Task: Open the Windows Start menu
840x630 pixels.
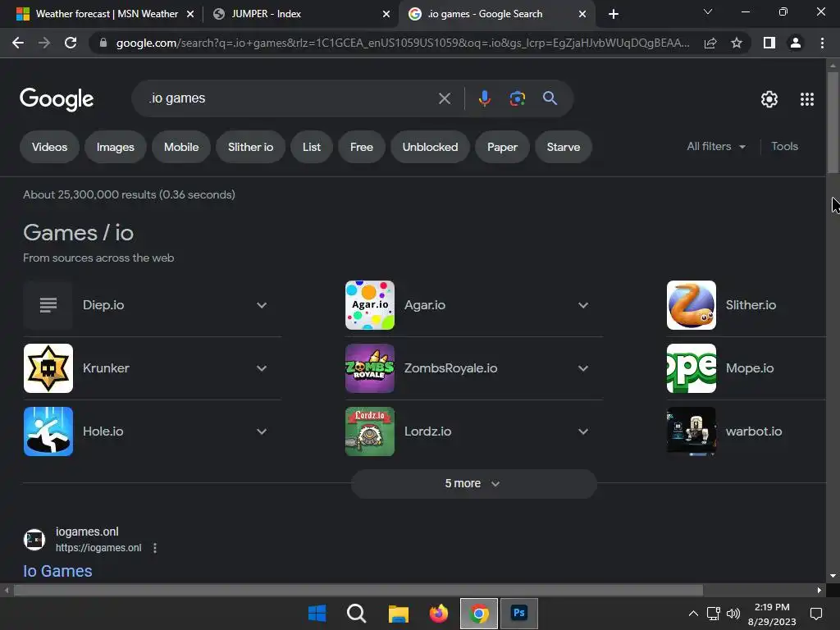Action: 317,614
